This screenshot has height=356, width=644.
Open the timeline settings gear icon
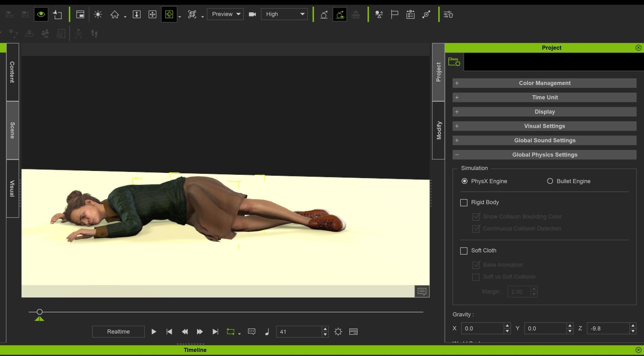click(338, 332)
